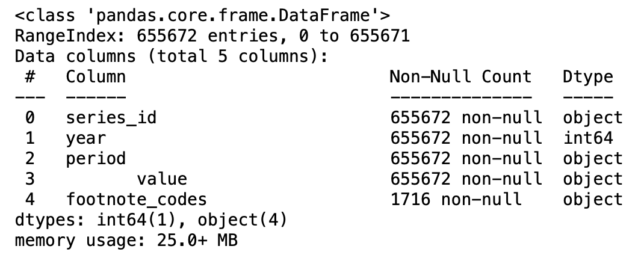The width and height of the screenshot is (644, 255).
Task: Click the 'Column' header label
Action: click(96, 77)
